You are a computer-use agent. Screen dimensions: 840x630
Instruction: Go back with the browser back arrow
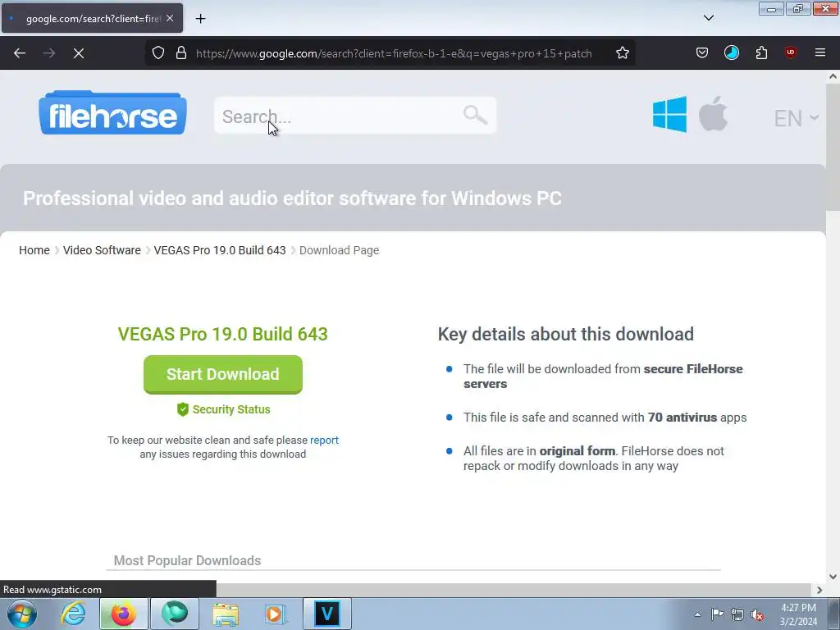[20, 53]
